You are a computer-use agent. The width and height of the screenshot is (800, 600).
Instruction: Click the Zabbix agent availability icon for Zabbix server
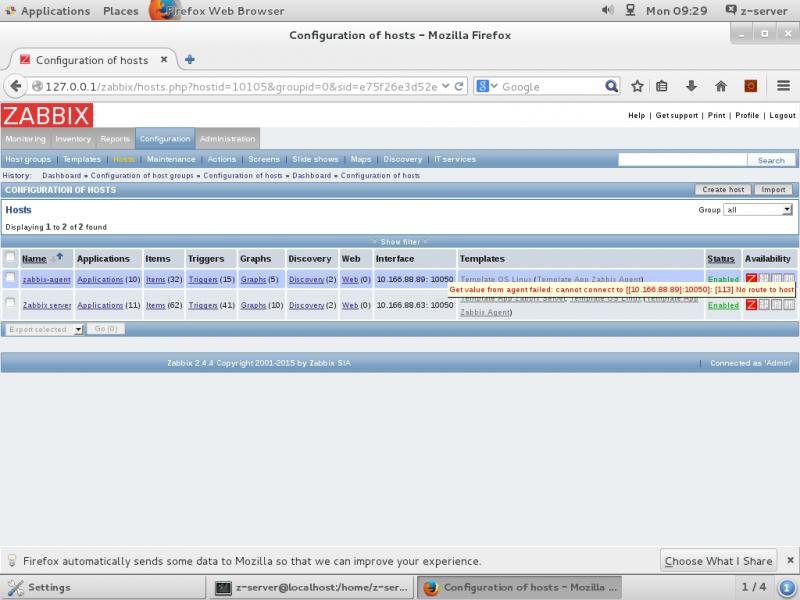pyautogui.click(x=751, y=305)
